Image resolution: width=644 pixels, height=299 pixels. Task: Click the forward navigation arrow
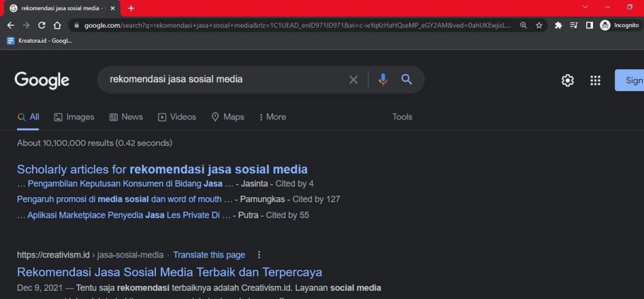coord(26,25)
